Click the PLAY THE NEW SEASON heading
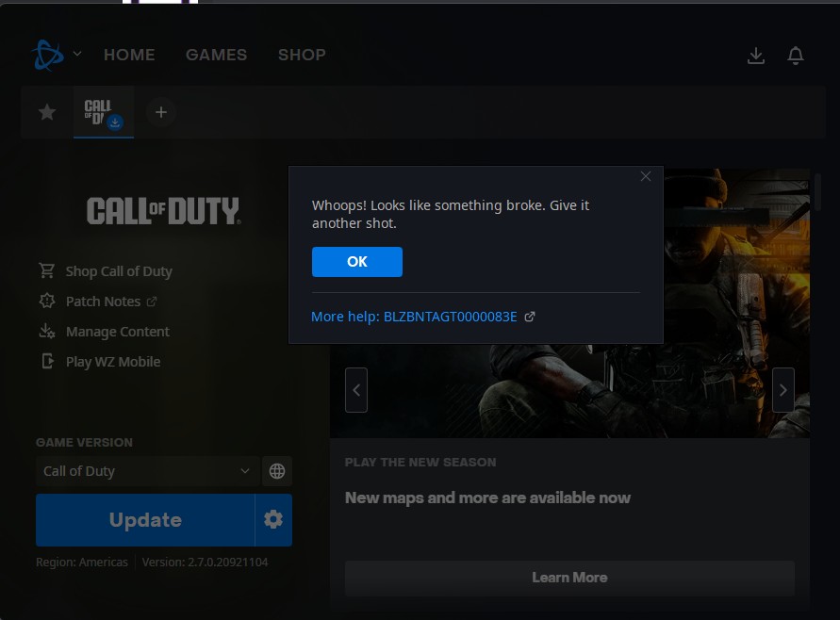Viewport: 840px width, 620px height. 420,462
